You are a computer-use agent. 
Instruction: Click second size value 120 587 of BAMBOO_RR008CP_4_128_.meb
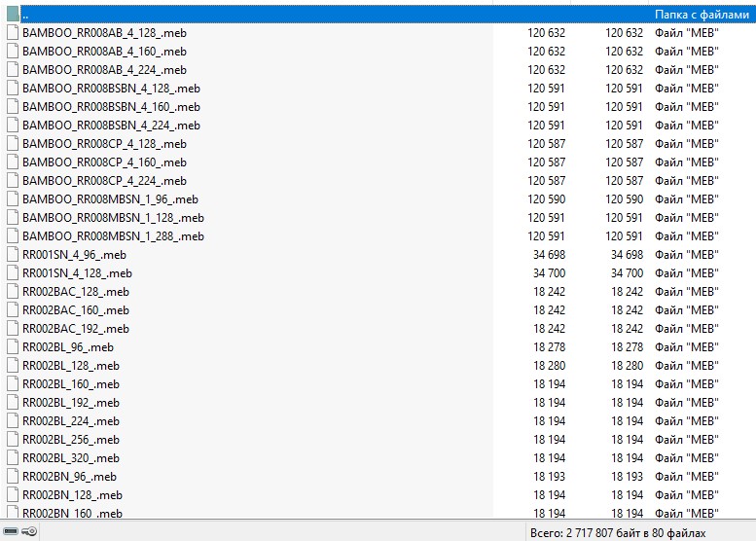point(625,144)
